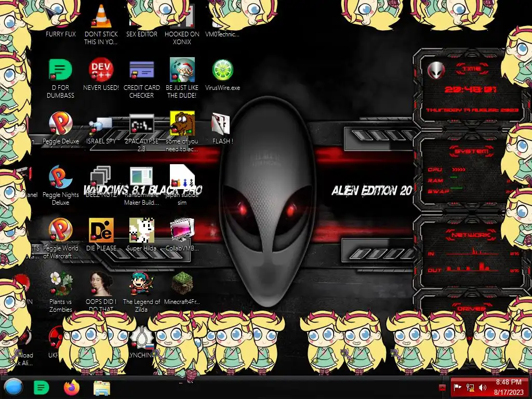Open the green document app in taskbar
The image size is (532, 399).
click(42, 388)
